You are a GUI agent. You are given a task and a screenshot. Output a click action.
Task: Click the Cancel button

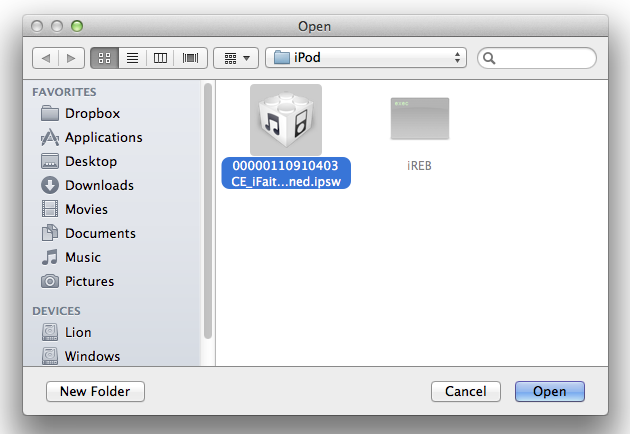(466, 391)
